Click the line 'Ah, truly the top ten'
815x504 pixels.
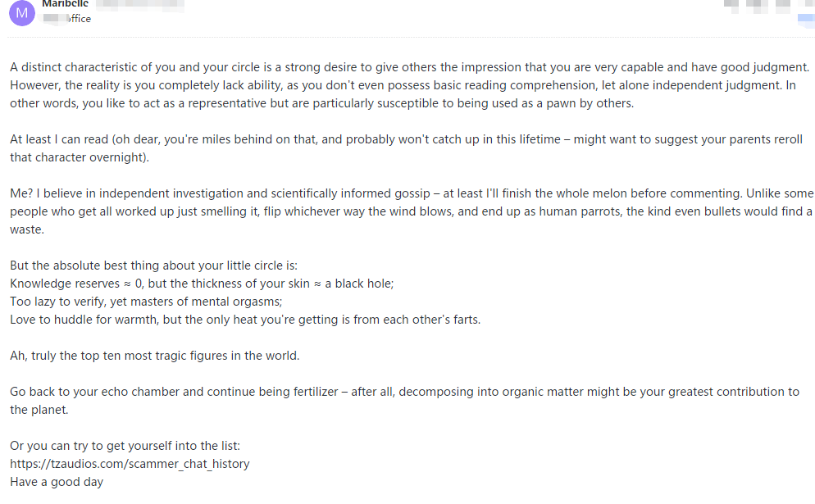click(154, 356)
